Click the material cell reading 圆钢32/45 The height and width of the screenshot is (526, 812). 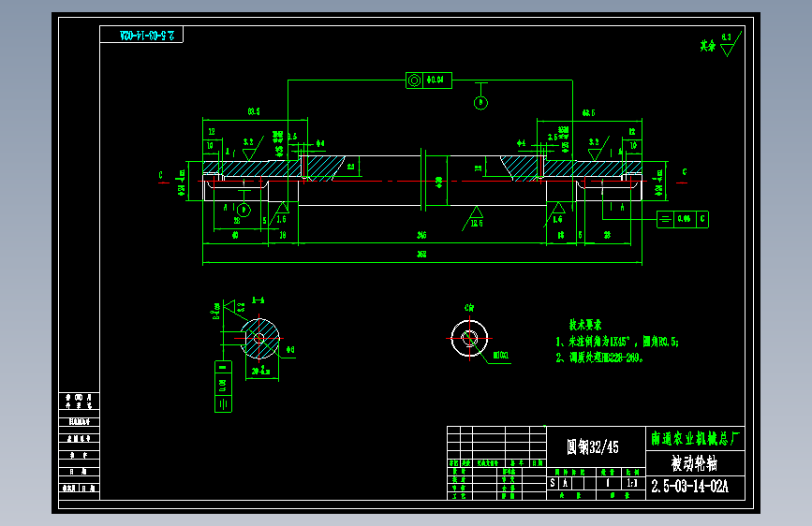pos(593,446)
